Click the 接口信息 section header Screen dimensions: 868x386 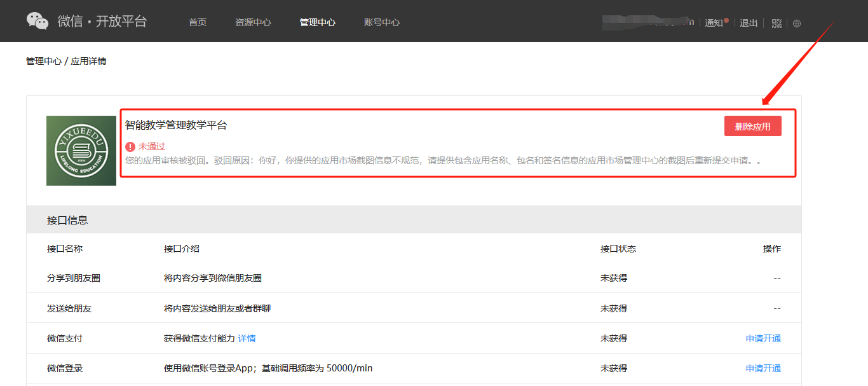tap(67, 220)
